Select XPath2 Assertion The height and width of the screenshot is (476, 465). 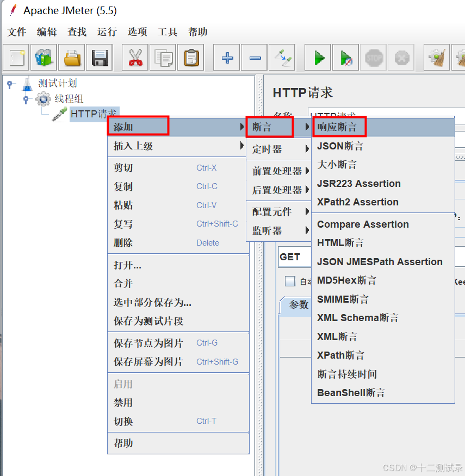click(383, 202)
